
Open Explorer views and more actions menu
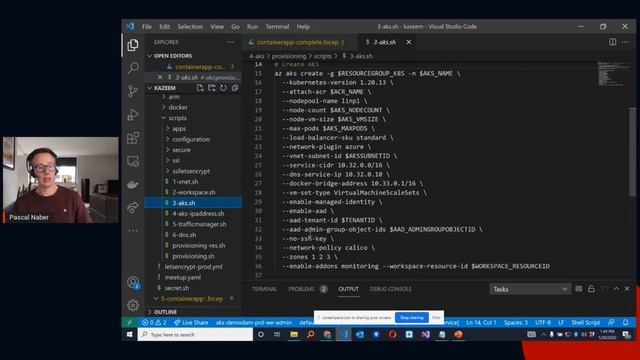click(231, 42)
